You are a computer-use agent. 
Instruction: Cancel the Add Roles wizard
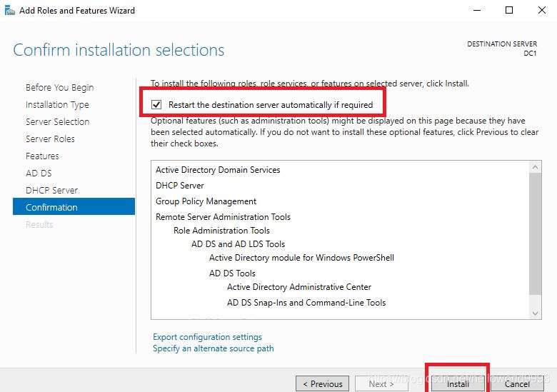click(517, 383)
